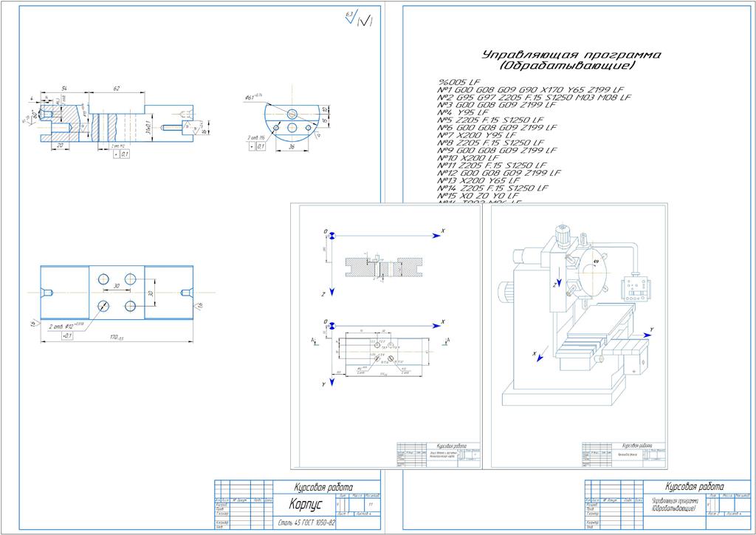Open the coordinate sketch sheet with X Z axes
The image size is (756, 535).
tap(385, 335)
